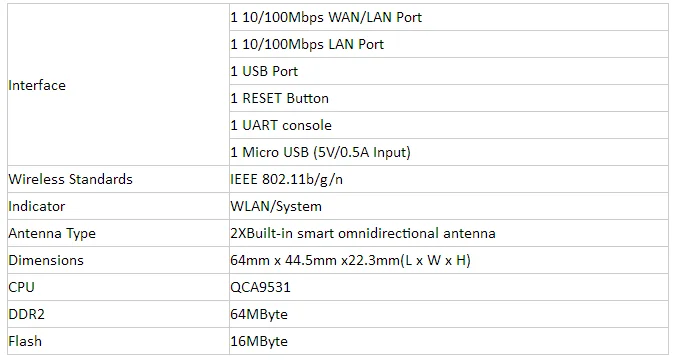
Task: Click the 64mm x 44.5mm dimensions value
Action: pyautogui.click(x=350, y=260)
